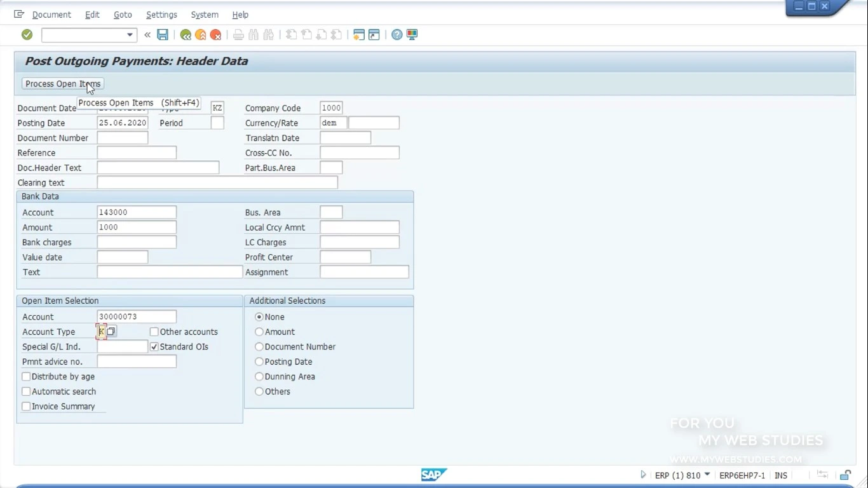The width and height of the screenshot is (868, 488).
Task: Click the Print icon
Action: (x=238, y=35)
